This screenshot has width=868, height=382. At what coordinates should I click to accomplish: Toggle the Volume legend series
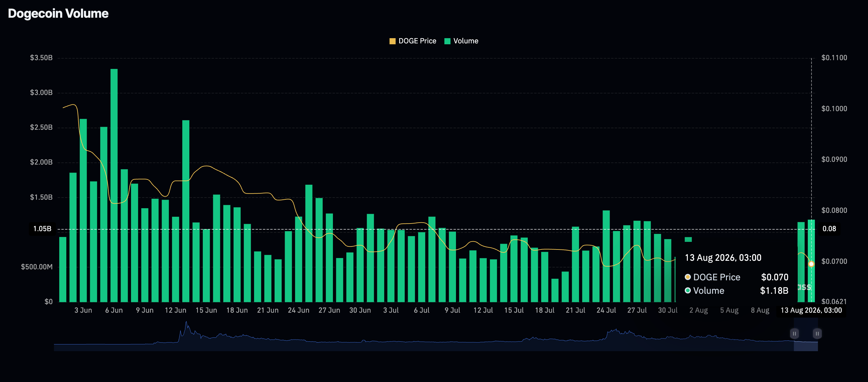[461, 41]
